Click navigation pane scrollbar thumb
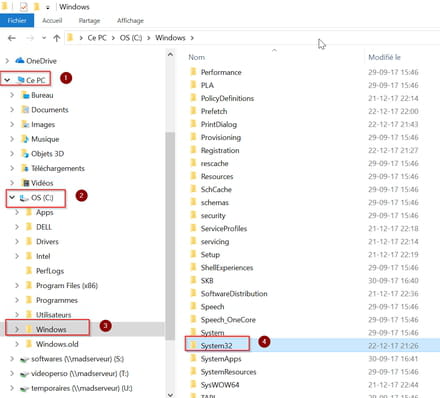This screenshot has height=398, width=440. coord(170,235)
